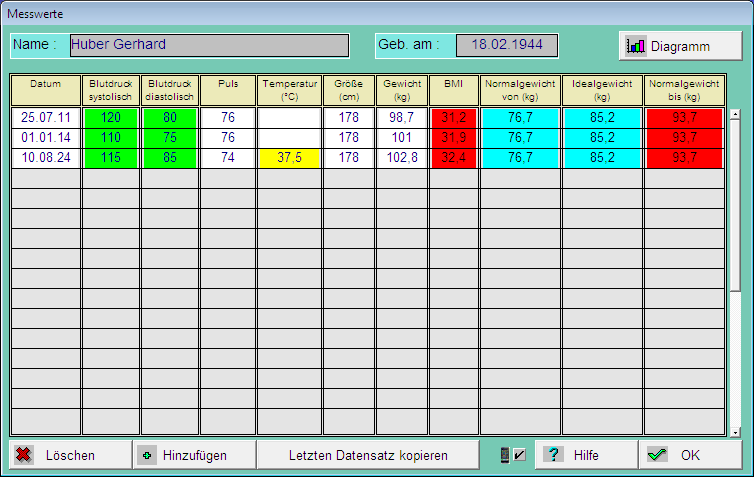Click the birth date field 18.02.1944

click(506, 45)
